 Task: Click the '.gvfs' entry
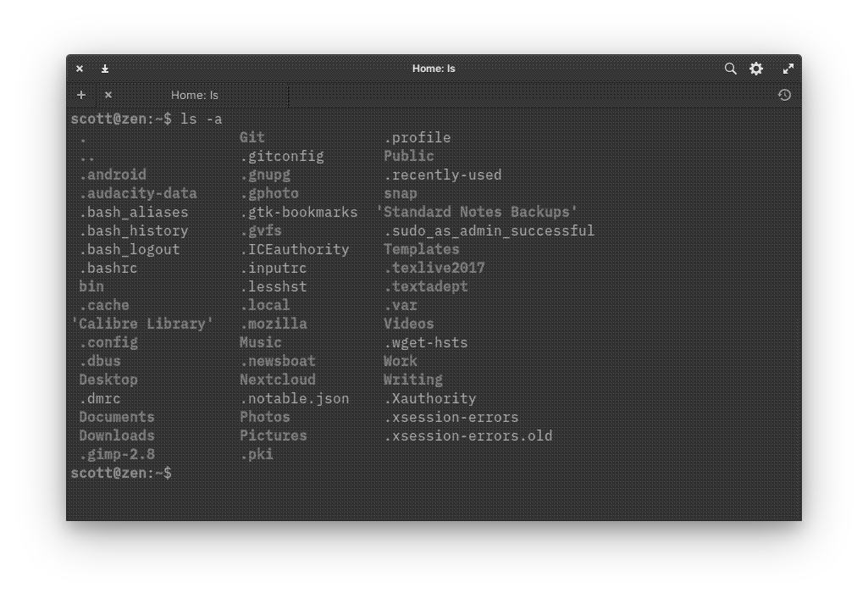[x=261, y=230]
